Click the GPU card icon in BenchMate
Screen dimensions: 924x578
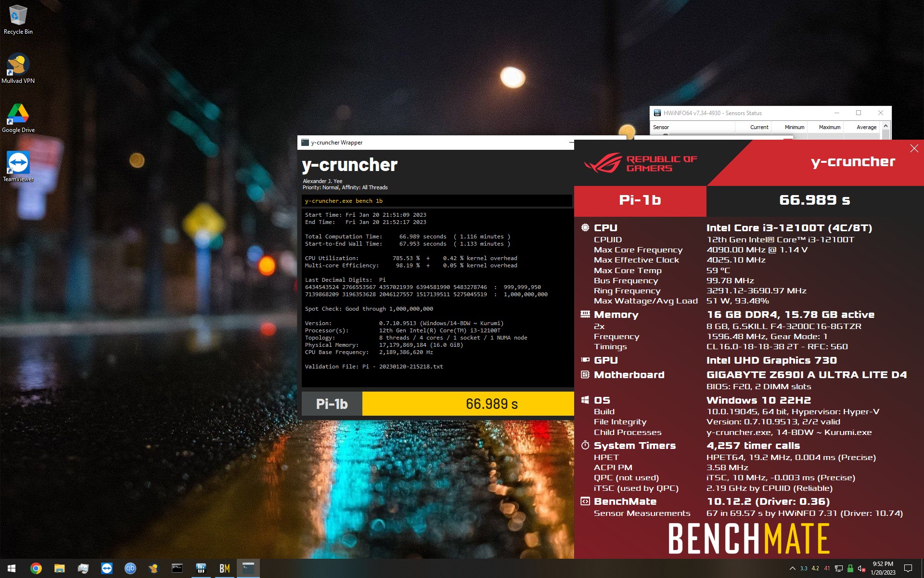click(x=585, y=360)
